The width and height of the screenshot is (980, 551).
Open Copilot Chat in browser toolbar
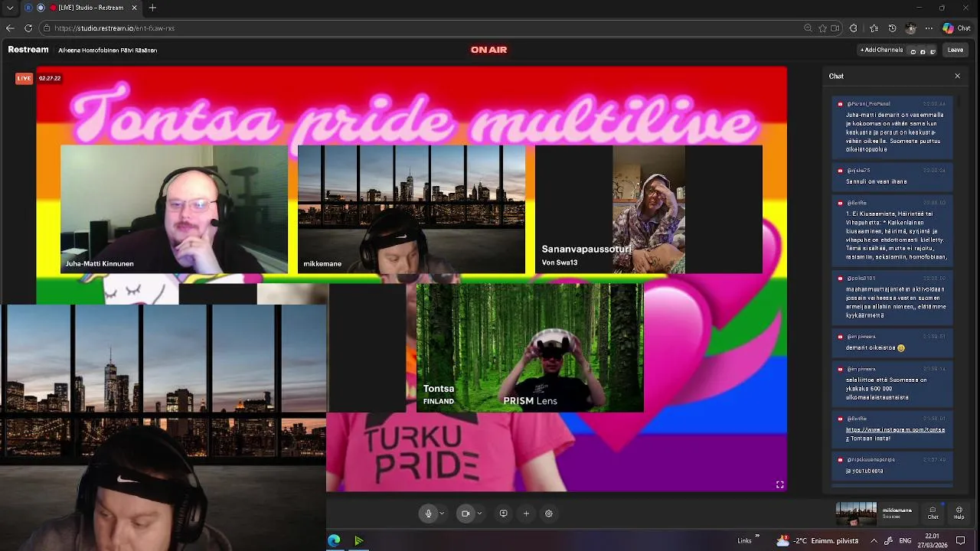pyautogui.click(x=957, y=28)
